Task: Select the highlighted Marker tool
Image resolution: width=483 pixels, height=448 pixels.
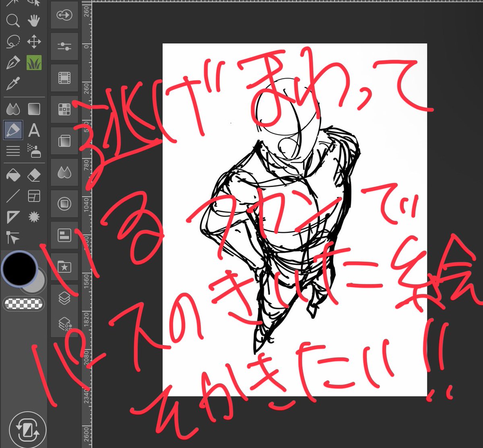Action: 13,130
